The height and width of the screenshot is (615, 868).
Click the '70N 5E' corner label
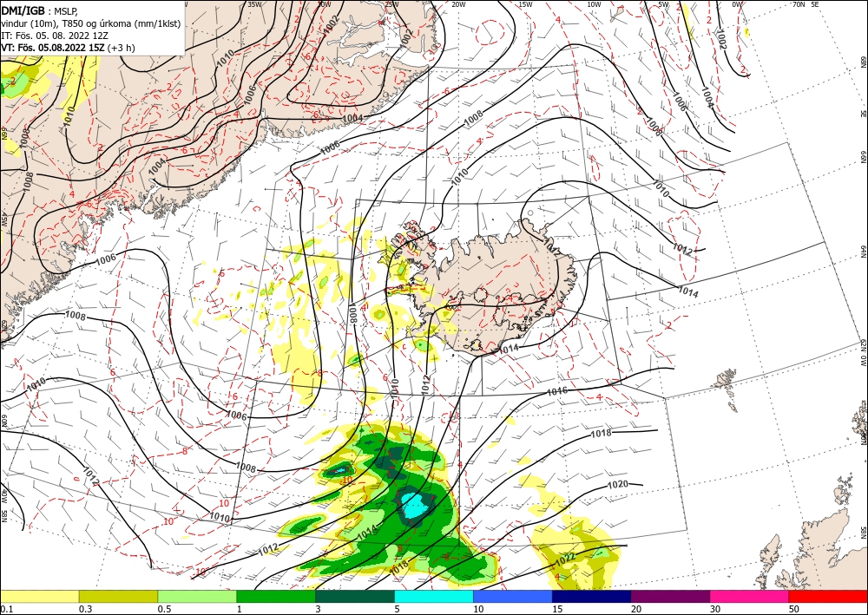[x=806, y=4]
